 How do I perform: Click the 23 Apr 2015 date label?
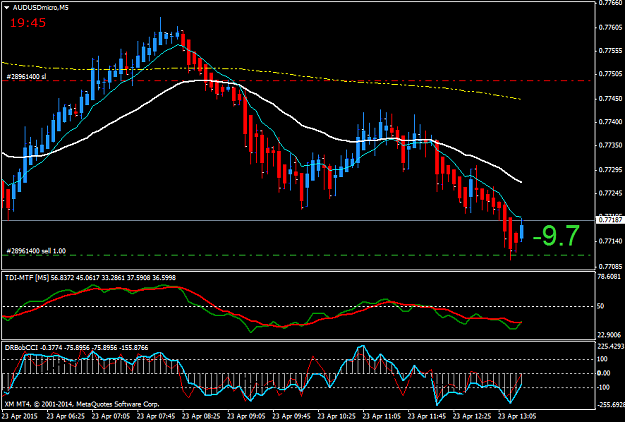click(x=19, y=416)
